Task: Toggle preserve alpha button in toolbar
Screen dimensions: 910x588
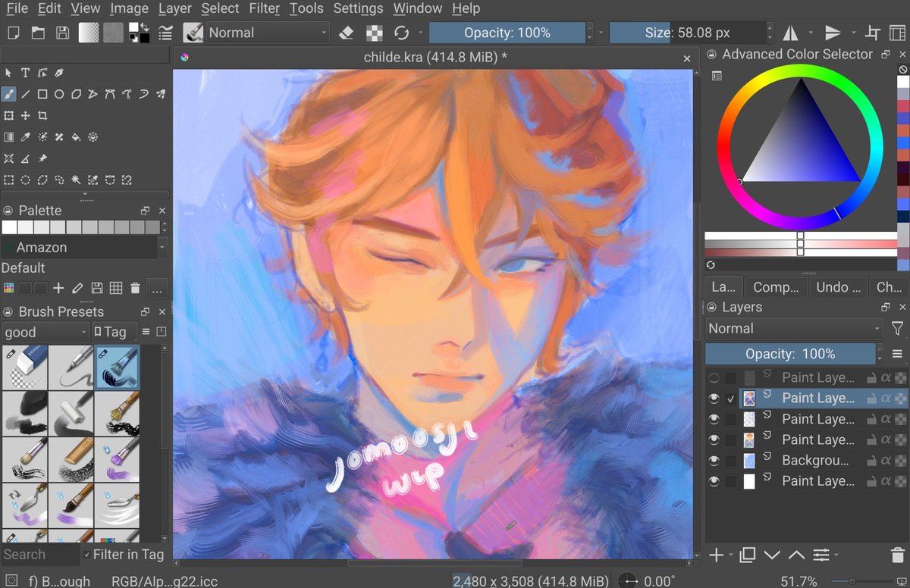Action: 373,33
